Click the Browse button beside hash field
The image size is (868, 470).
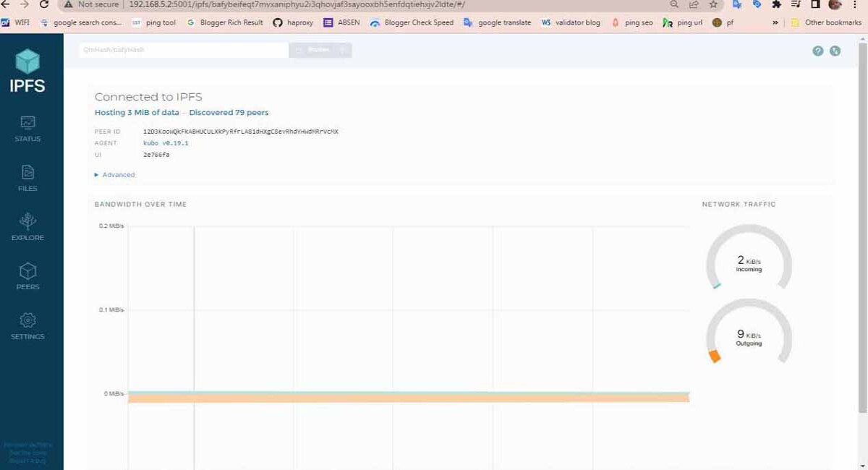coord(320,50)
